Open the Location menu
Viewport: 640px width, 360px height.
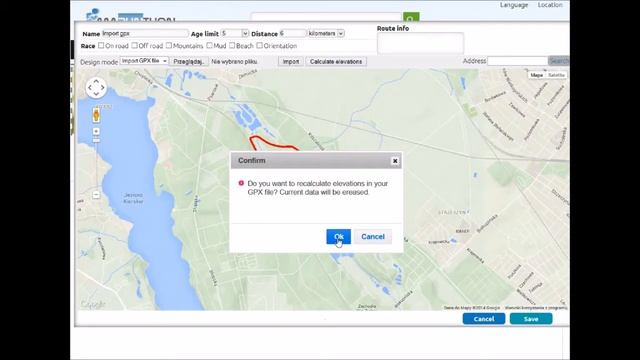coord(550,5)
